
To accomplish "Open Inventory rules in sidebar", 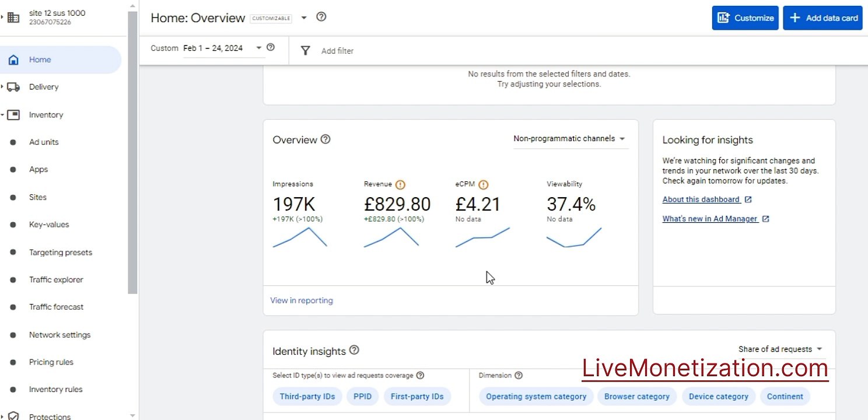I will (x=55, y=390).
